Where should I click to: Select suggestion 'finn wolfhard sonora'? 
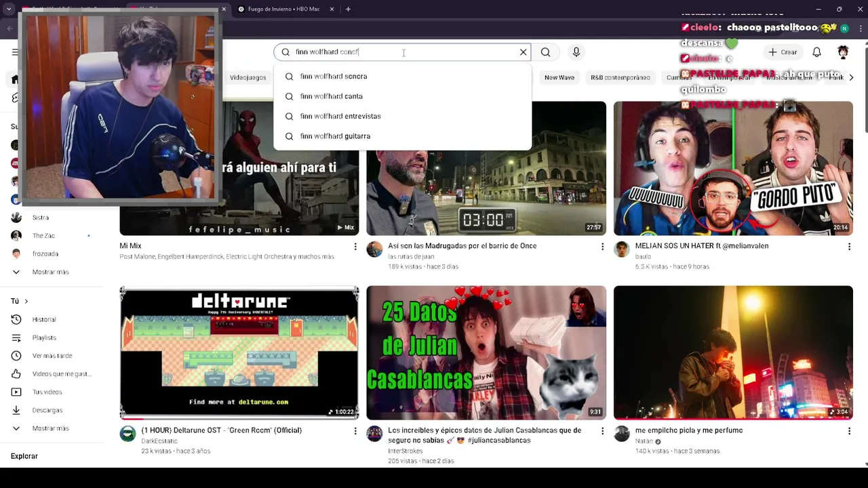pos(402,77)
